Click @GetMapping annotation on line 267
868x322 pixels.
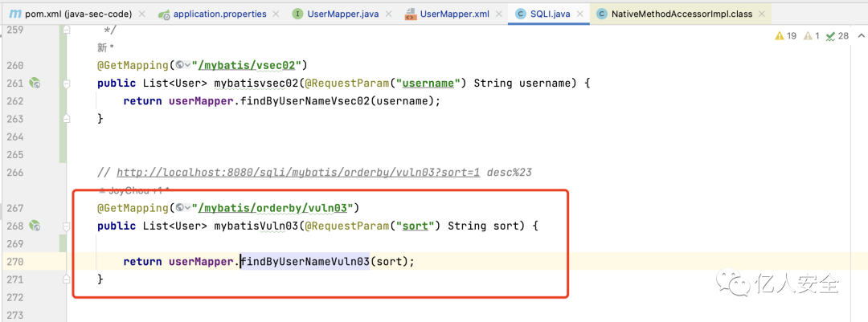pyautogui.click(x=133, y=208)
